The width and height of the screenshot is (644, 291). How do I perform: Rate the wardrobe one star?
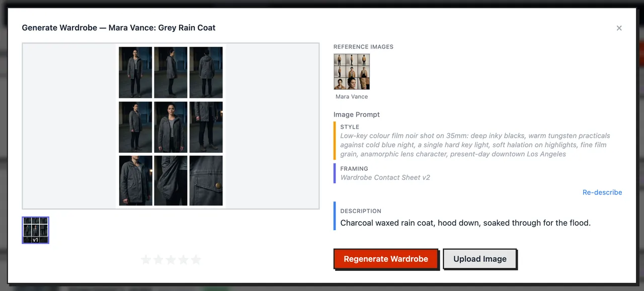coord(146,259)
